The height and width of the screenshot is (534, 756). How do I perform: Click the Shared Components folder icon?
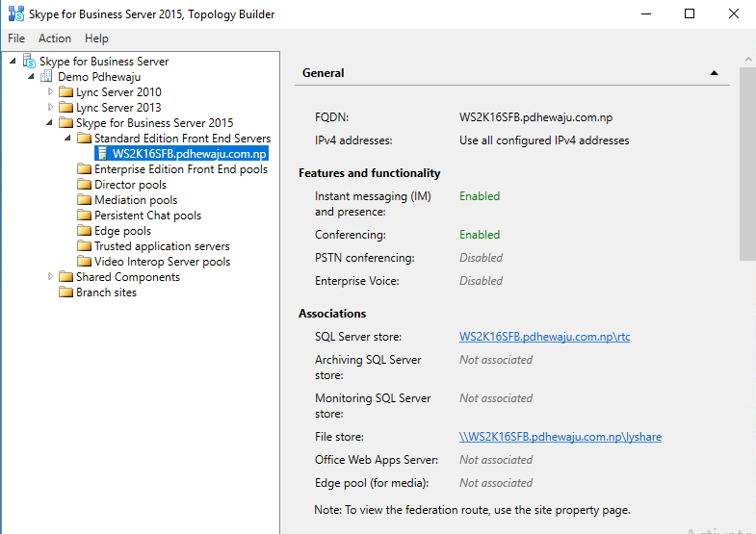coord(65,277)
